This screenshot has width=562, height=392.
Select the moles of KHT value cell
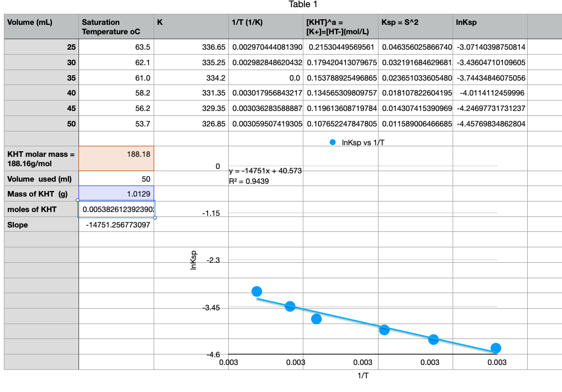[117, 209]
